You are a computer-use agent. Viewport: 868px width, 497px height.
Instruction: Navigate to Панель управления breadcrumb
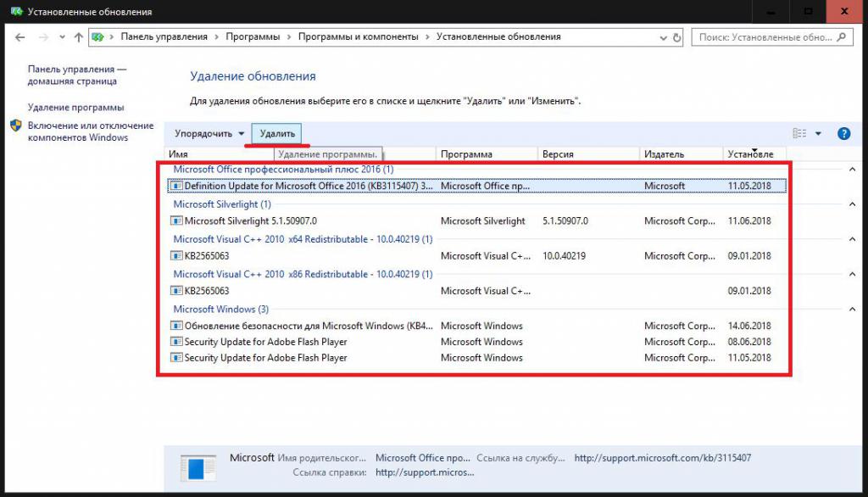click(x=164, y=36)
